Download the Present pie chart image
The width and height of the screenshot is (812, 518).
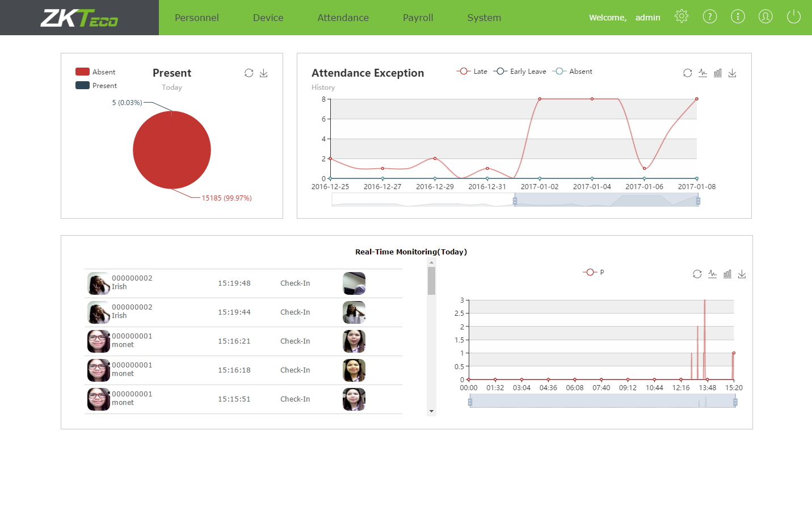coord(264,73)
